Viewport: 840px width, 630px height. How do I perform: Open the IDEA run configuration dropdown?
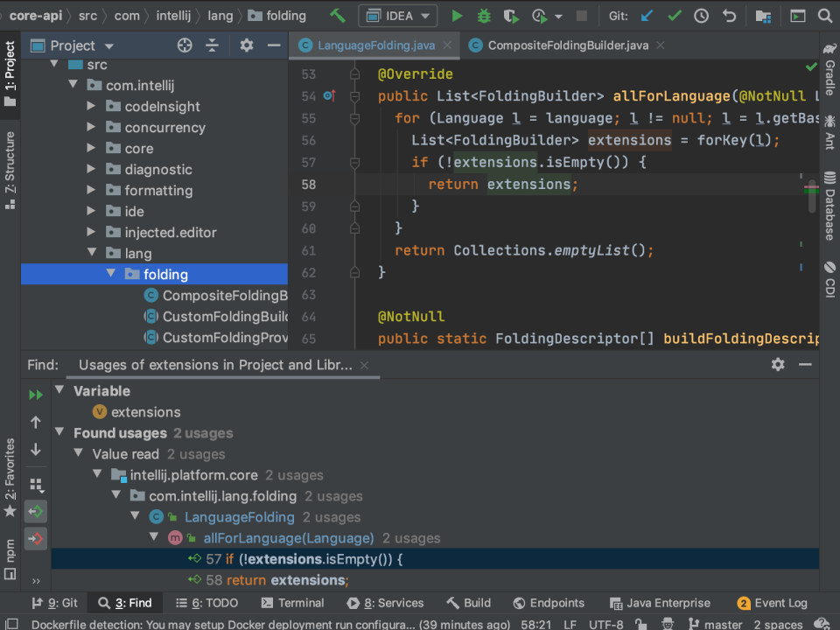pyautogui.click(x=397, y=15)
